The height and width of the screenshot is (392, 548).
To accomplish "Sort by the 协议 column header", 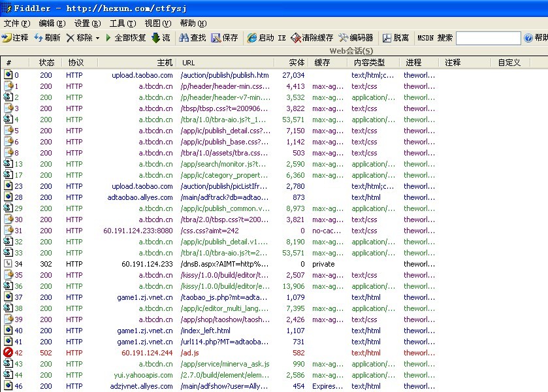I will pos(80,63).
